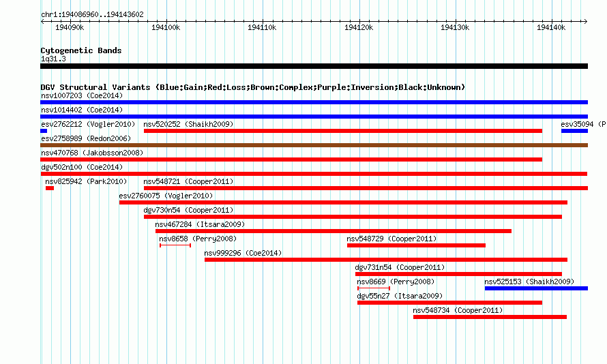Click the dgv55n27 (Itsara2009) red bar
Screen dimensions: 607x364
449,303
